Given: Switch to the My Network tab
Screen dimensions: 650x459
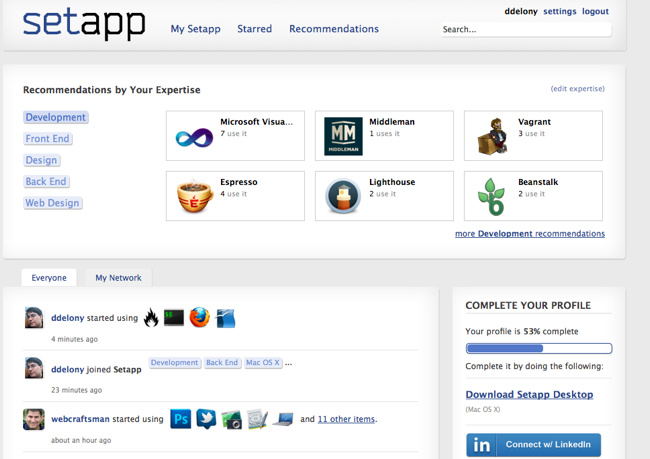Looking at the screenshot, I should (x=118, y=278).
